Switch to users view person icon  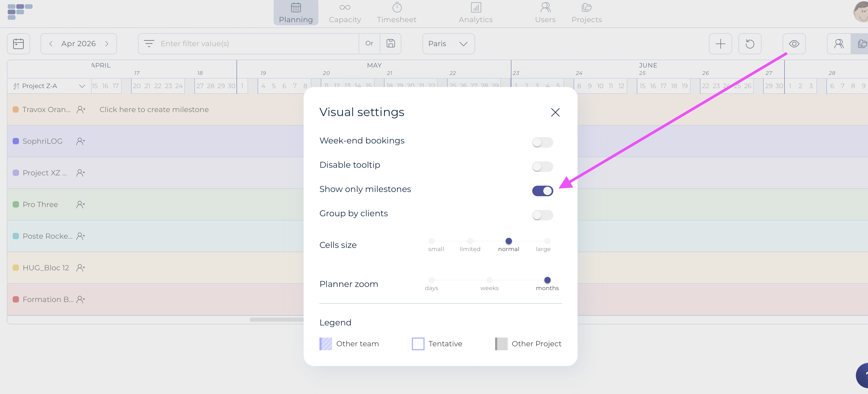point(839,44)
